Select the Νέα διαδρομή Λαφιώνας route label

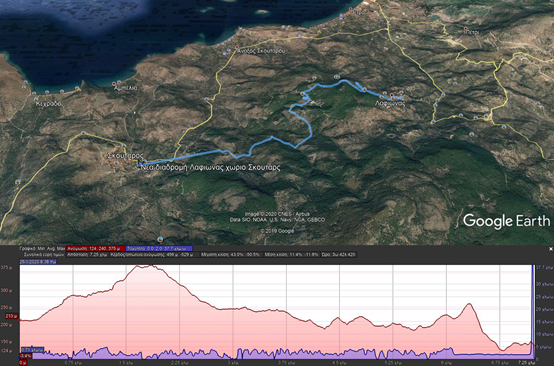pos(211,168)
